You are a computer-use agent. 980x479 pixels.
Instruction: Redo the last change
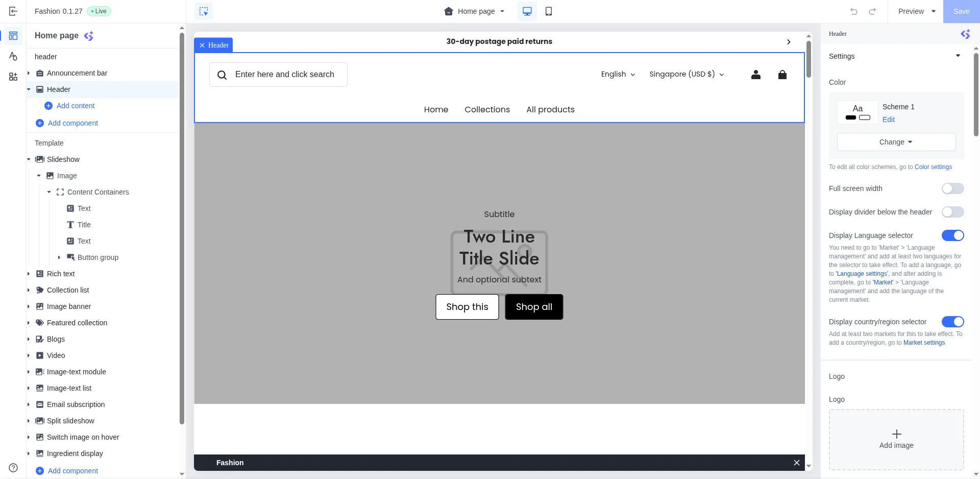[872, 11]
